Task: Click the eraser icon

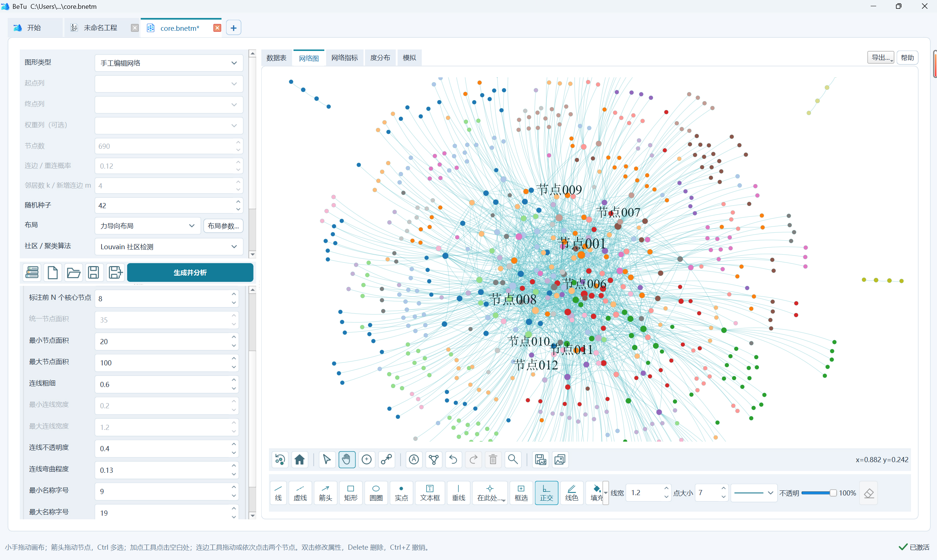Action: pyautogui.click(x=869, y=493)
